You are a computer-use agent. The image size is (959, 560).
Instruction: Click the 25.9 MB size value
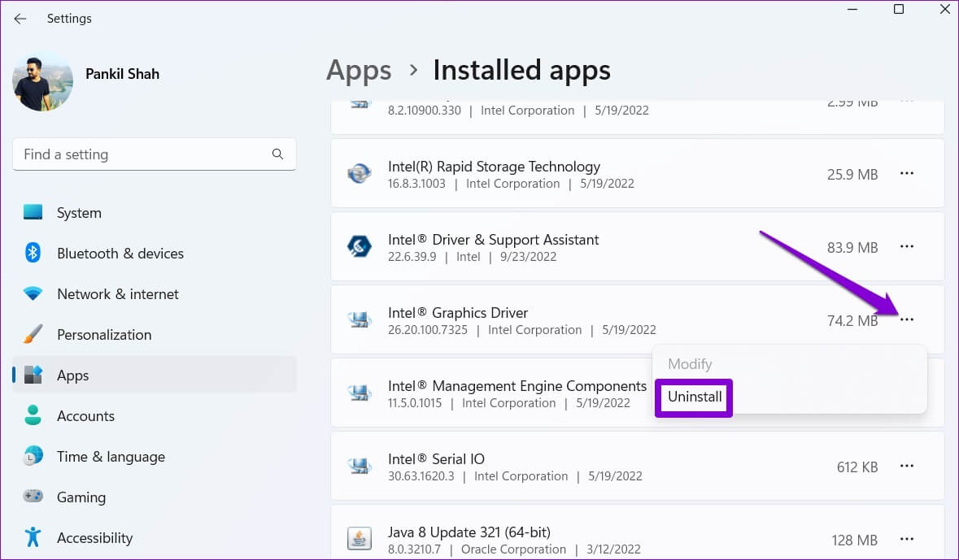pyautogui.click(x=852, y=174)
